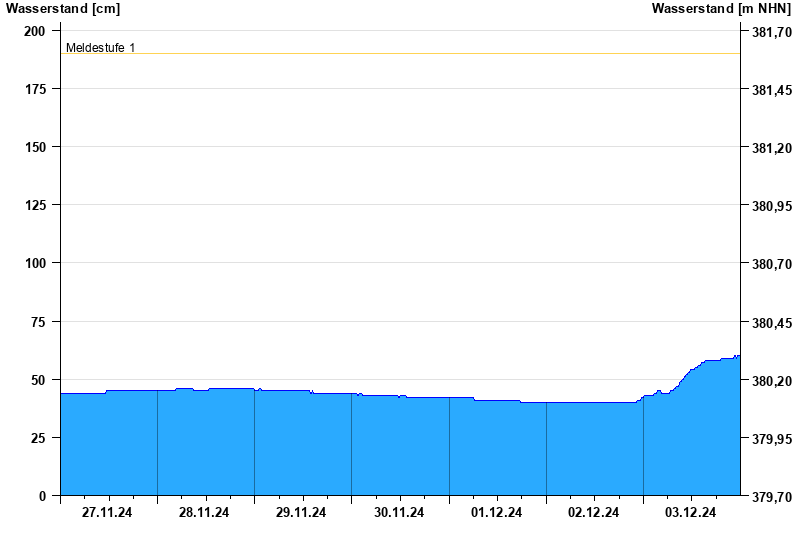Click the 381,20 label on the right axis

[x=770, y=149]
